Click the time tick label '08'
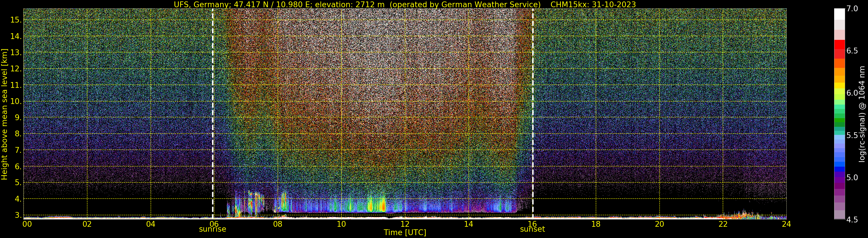The image size is (868, 238). tap(278, 224)
